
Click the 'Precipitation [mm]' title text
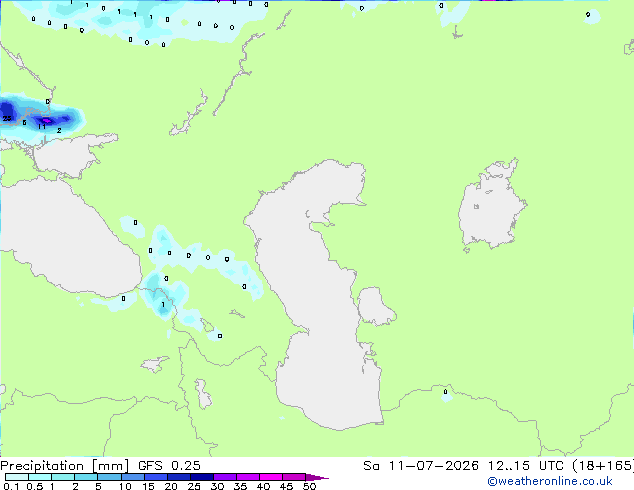coord(64,466)
